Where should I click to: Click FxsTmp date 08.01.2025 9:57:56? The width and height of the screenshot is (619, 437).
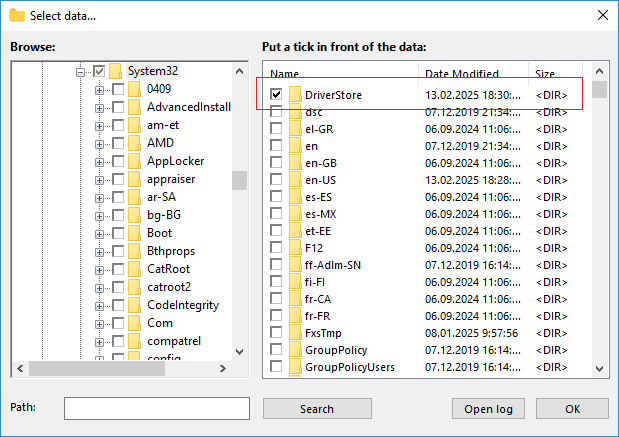(x=471, y=333)
